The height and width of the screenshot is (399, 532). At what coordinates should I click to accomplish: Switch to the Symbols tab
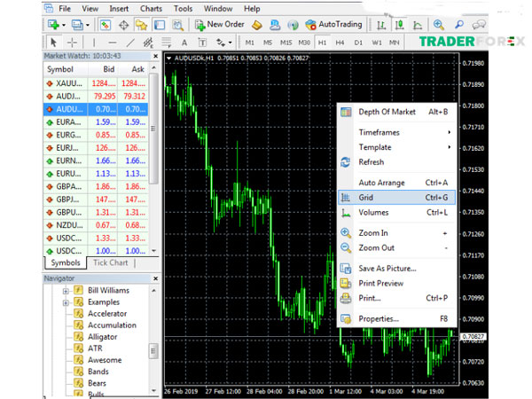pyautogui.click(x=66, y=263)
